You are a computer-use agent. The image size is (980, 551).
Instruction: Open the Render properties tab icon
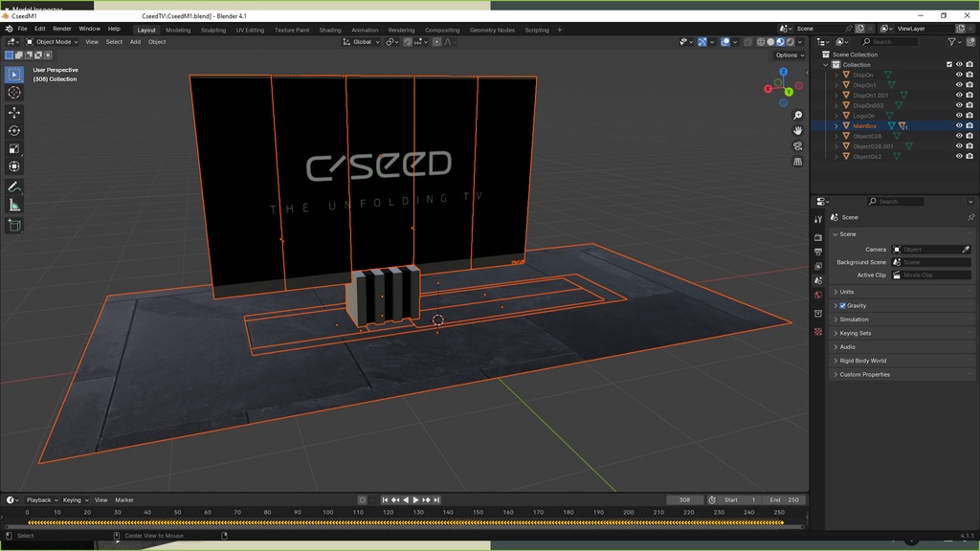pyautogui.click(x=818, y=236)
